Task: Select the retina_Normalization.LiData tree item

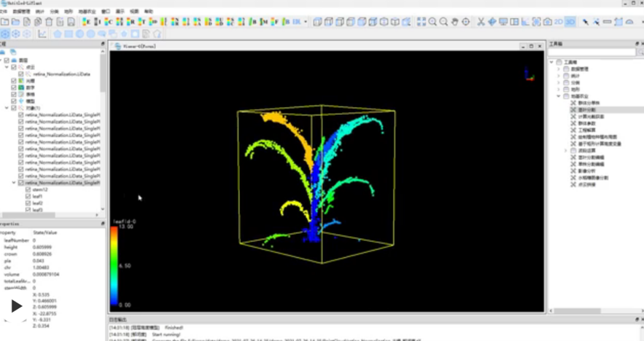Action: pos(61,74)
